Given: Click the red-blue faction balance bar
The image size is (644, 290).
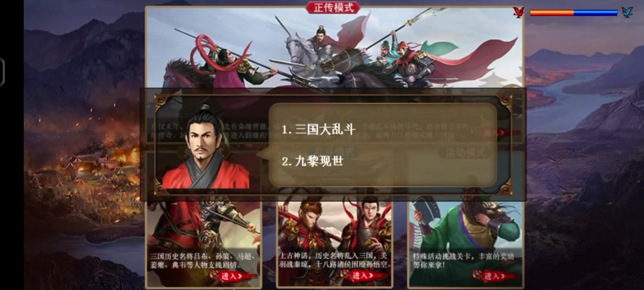Looking at the screenshot, I should [574, 13].
